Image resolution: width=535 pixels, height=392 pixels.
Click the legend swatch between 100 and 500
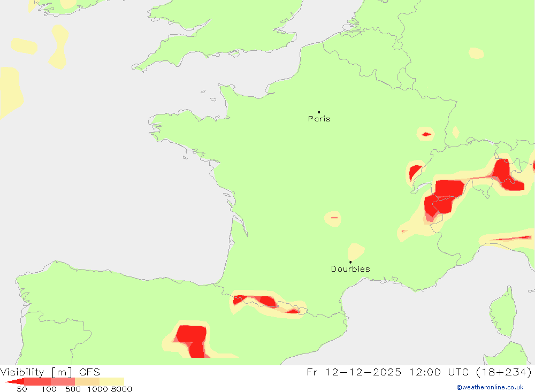pyautogui.click(x=63, y=381)
